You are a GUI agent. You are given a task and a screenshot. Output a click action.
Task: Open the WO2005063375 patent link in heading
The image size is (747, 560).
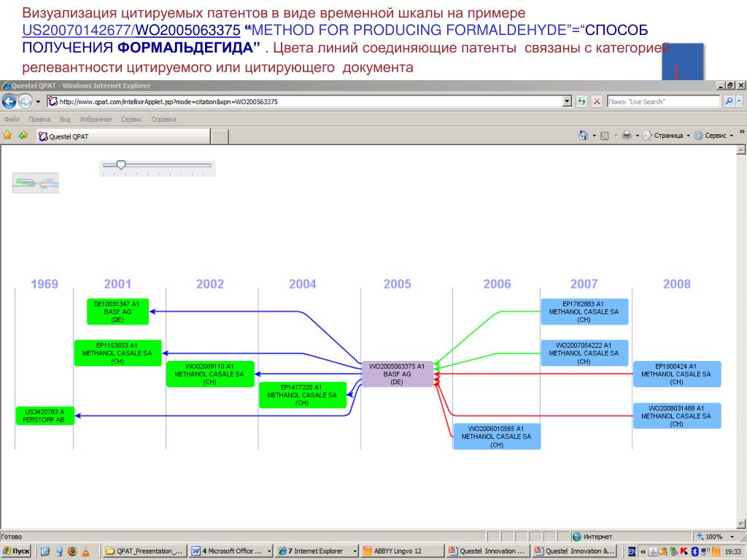click(x=187, y=30)
